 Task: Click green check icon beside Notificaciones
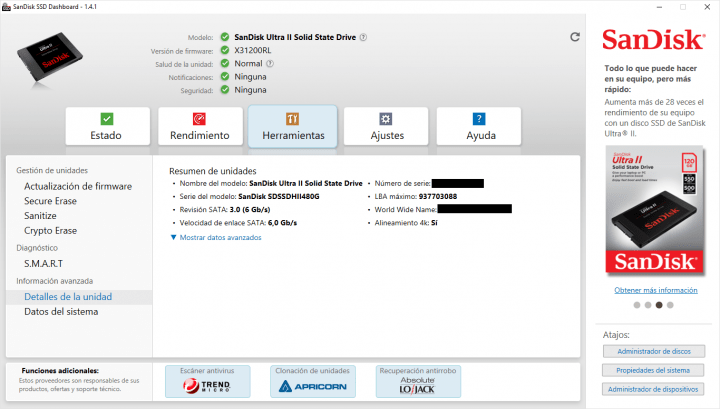pyautogui.click(x=225, y=76)
